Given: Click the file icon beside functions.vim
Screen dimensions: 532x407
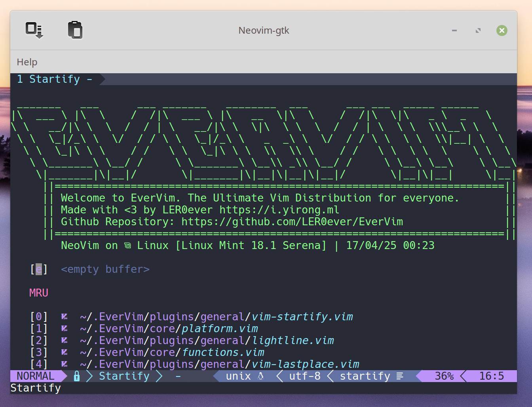Looking at the screenshot, I should tap(64, 352).
